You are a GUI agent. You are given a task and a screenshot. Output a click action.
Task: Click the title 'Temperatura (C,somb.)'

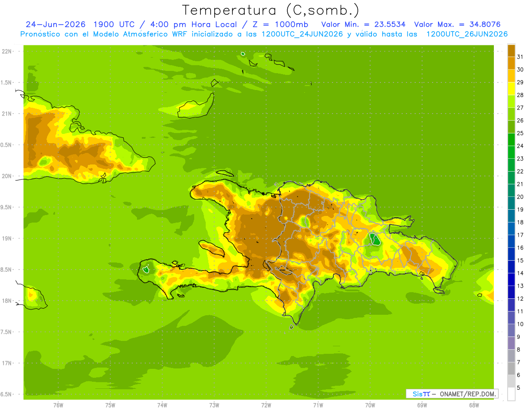click(270, 10)
